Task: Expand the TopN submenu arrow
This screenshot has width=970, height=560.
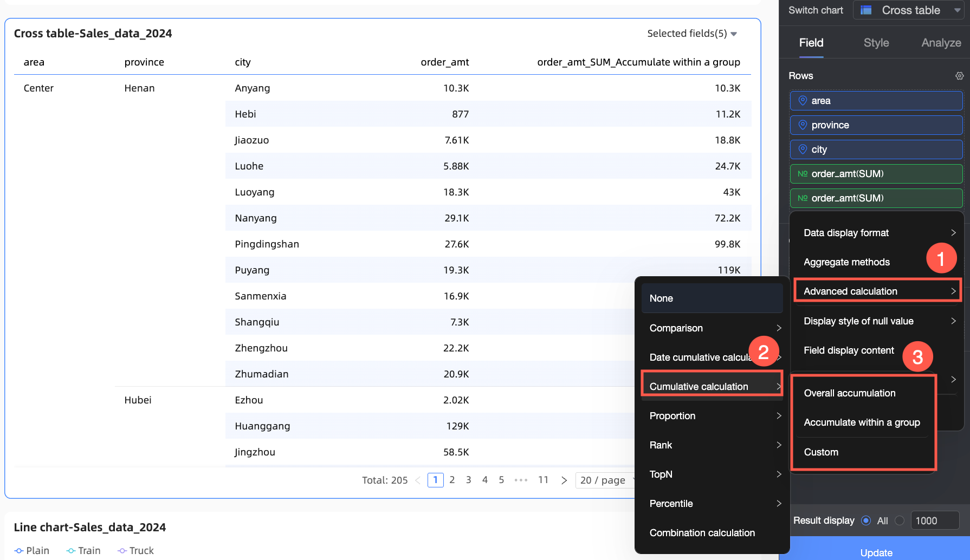Action: pyautogui.click(x=779, y=474)
